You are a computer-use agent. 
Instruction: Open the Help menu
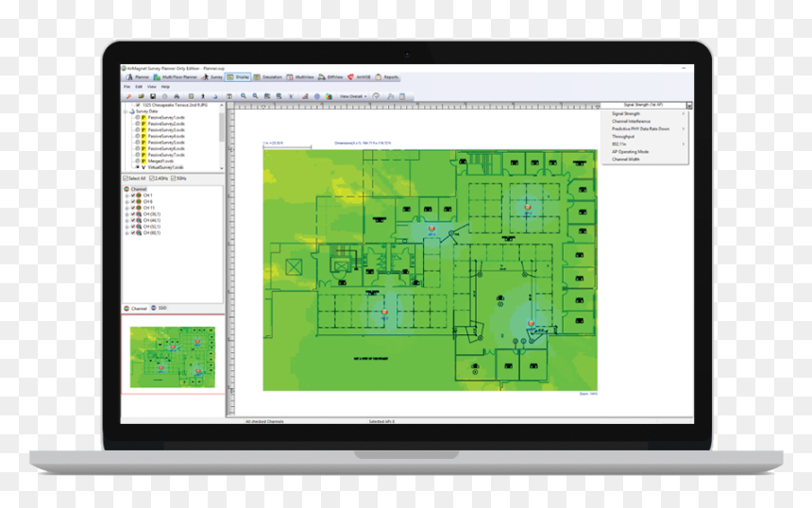(x=165, y=87)
